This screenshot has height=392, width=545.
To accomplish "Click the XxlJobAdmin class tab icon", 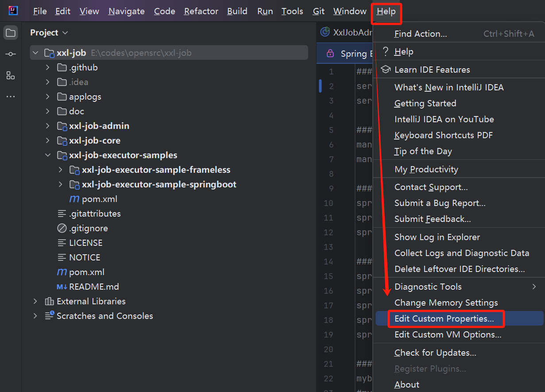I will (325, 32).
